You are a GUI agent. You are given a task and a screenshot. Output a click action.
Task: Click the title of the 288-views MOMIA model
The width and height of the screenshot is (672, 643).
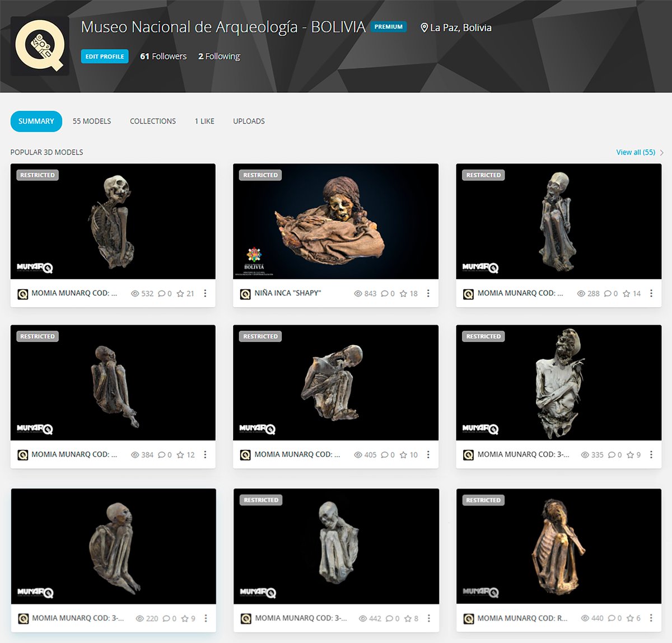click(520, 293)
